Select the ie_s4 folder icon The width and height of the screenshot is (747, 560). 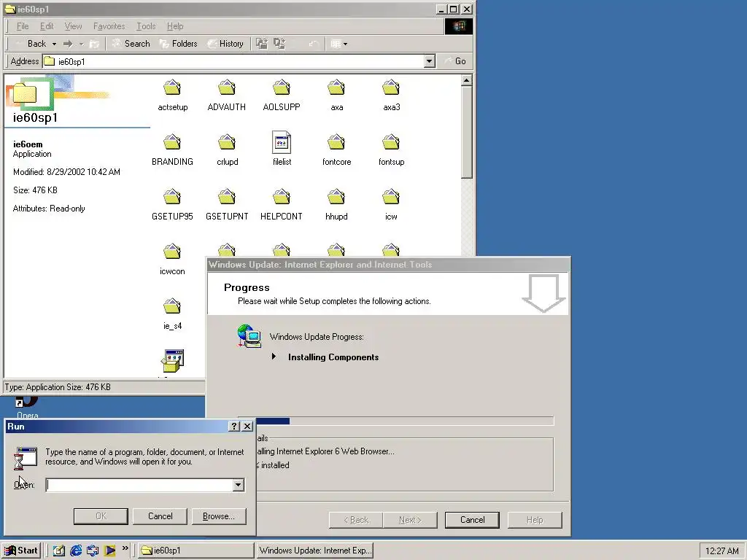point(172,307)
